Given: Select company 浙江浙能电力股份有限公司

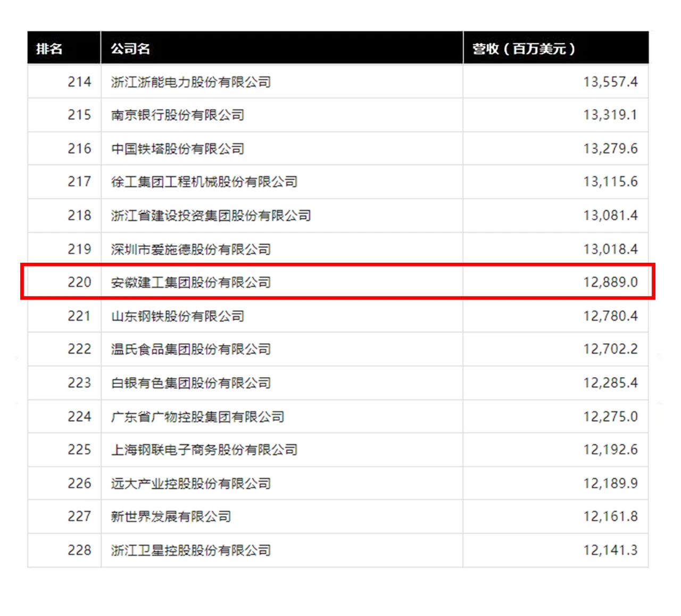Looking at the screenshot, I should point(190,82).
